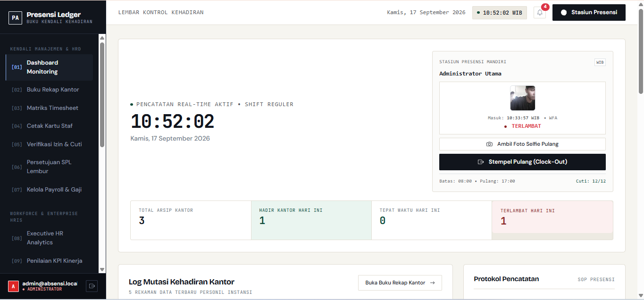Image resolution: width=644 pixels, height=300 pixels.
Task: Click the Administrator selfie thumbnail
Action: pyautogui.click(x=522, y=98)
